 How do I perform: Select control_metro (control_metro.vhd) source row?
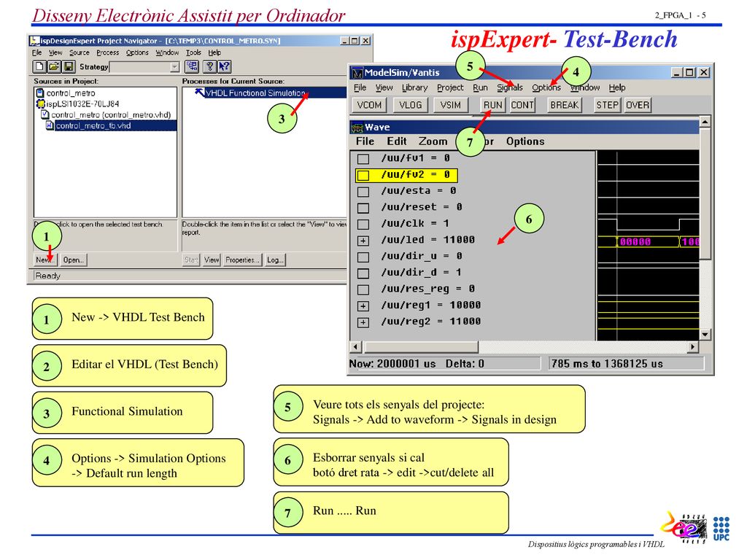106,114
